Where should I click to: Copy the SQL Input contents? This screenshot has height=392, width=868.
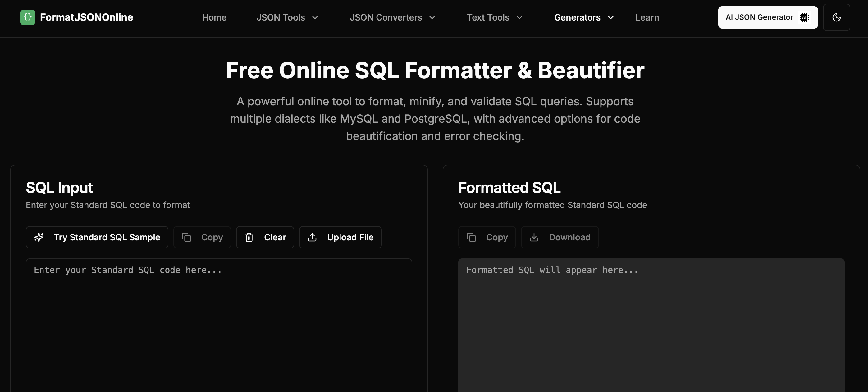pyautogui.click(x=202, y=237)
